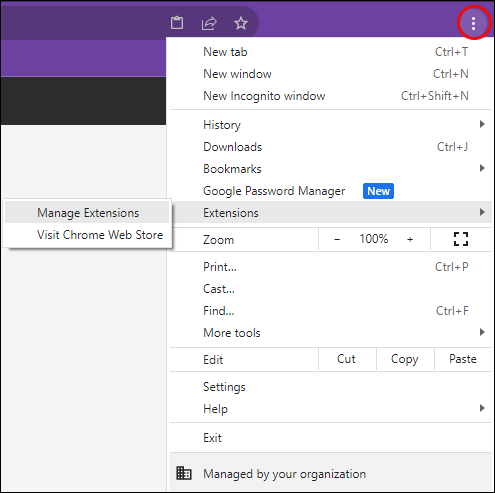Choose Exit to close Chrome
The width and height of the screenshot is (495, 493).
330,438
